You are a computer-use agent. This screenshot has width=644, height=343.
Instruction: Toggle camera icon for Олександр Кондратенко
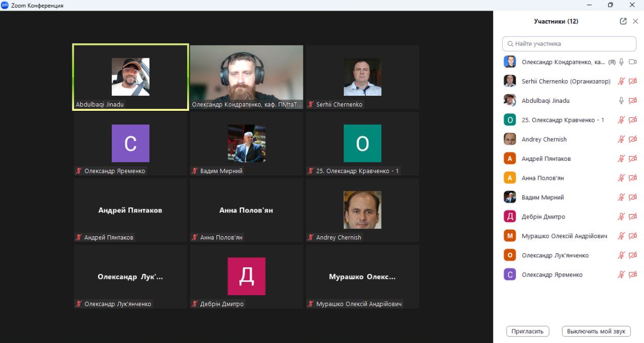click(x=633, y=62)
